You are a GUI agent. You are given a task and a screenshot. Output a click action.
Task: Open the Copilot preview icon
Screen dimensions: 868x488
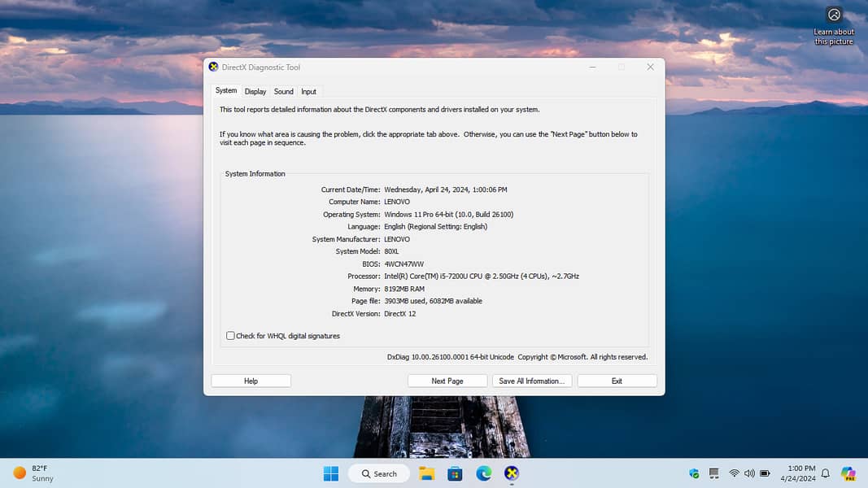pos(848,473)
